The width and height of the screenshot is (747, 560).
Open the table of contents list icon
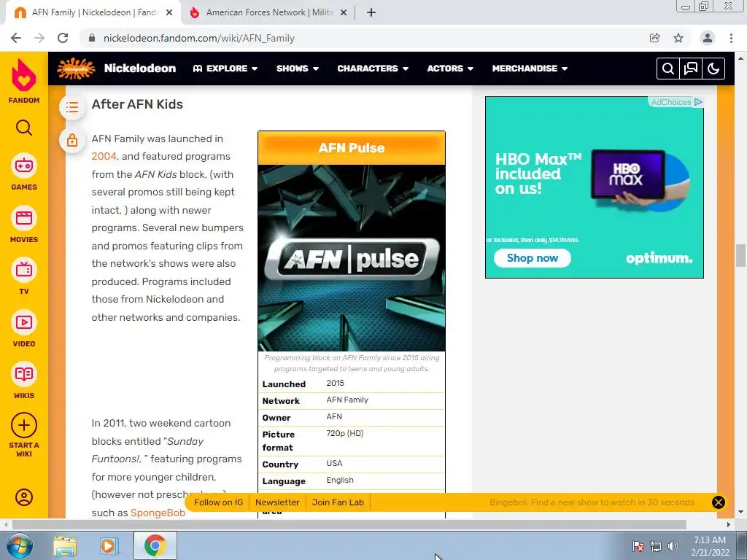pos(72,106)
